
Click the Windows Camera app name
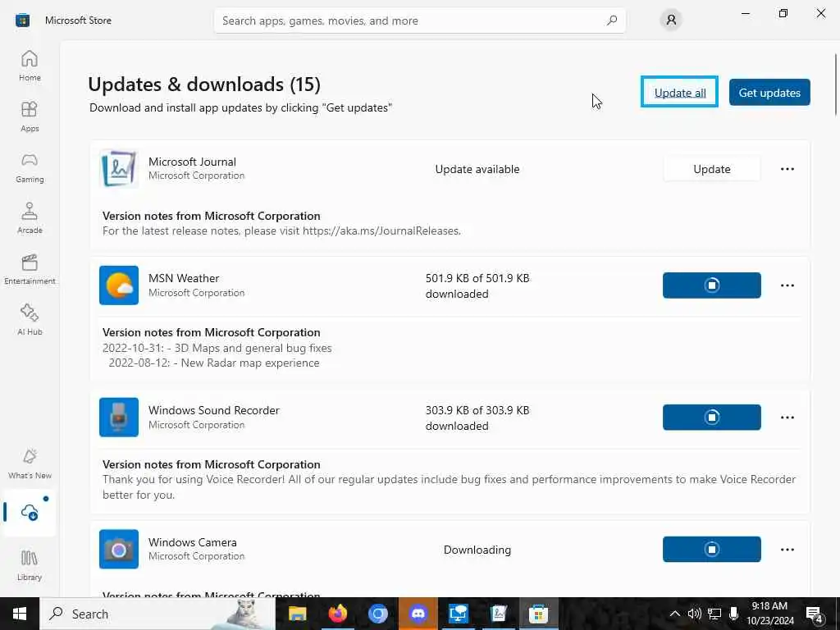pos(192,542)
